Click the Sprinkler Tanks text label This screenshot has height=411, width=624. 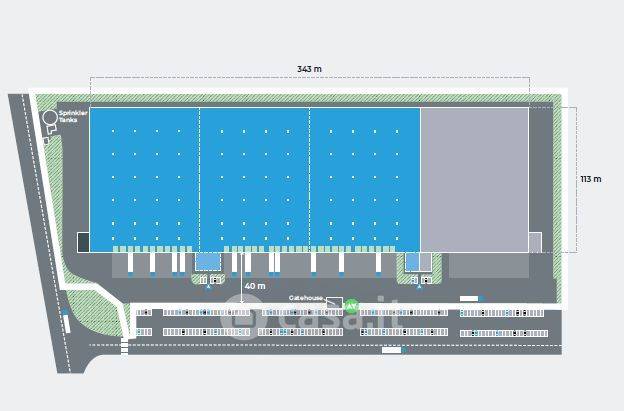coord(73,116)
